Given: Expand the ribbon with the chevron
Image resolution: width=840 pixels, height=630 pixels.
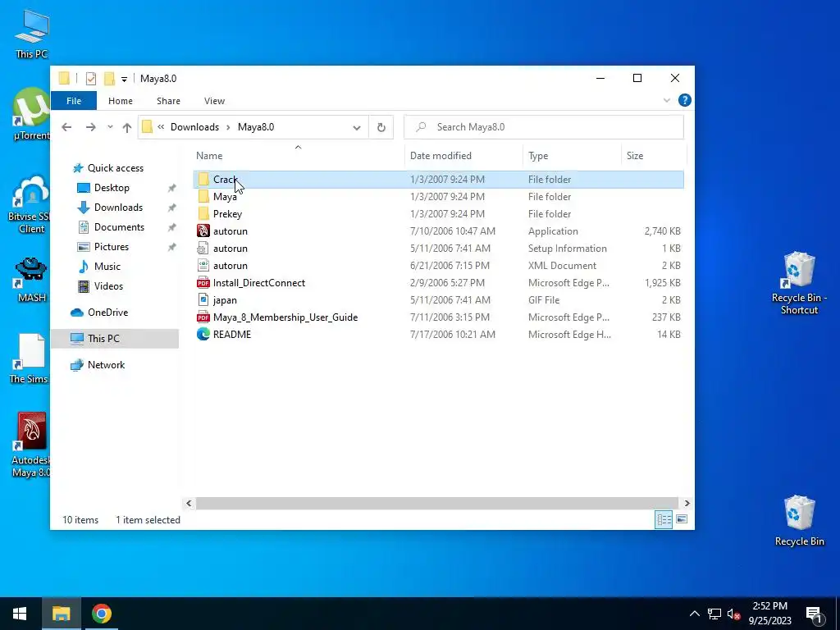Looking at the screenshot, I should point(666,100).
